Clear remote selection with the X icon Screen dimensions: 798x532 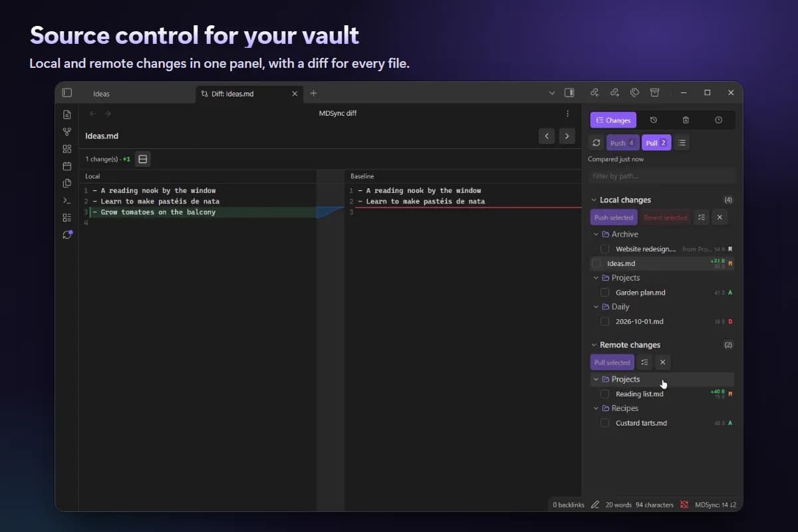pyautogui.click(x=662, y=362)
